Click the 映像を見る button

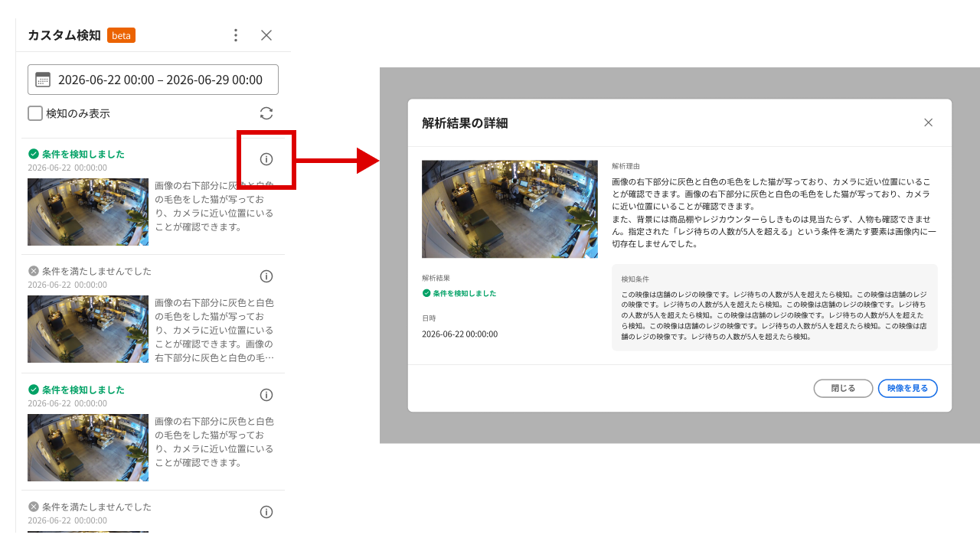pyautogui.click(x=908, y=389)
